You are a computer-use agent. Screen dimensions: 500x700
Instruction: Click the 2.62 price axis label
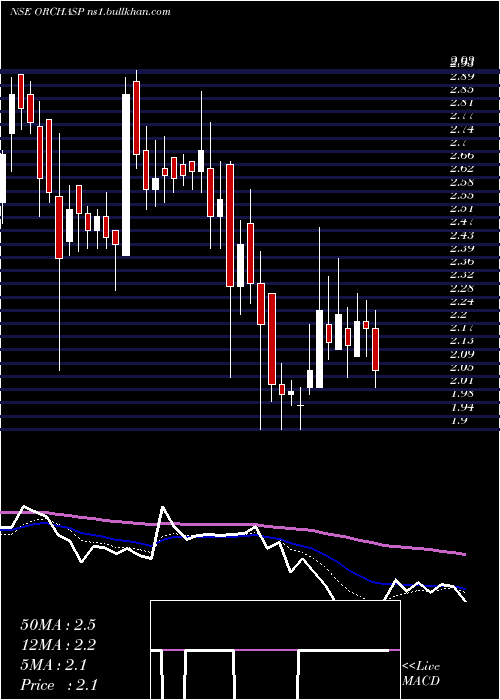click(462, 169)
